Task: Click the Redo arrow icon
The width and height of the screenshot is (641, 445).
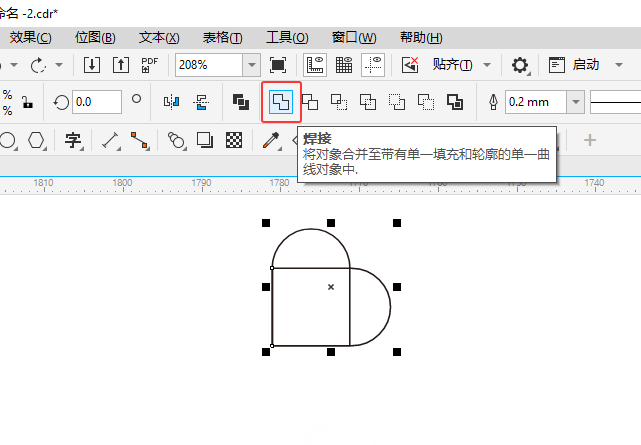Action: tap(39, 65)
